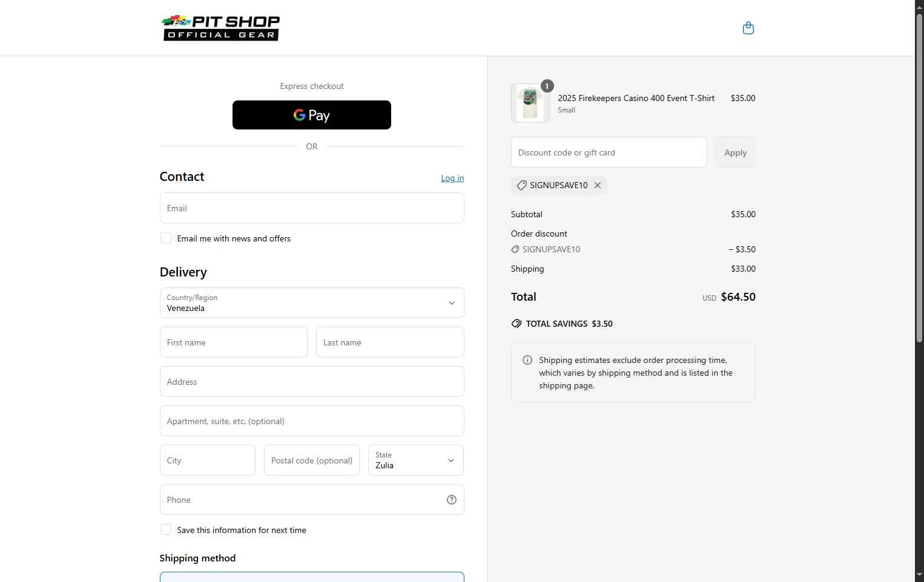This screenshot has height=582, width=924.
Task: Click the '2025 Firekeepers Casino 400 Event T-Shirt' text
Action: tap(636, 98)
